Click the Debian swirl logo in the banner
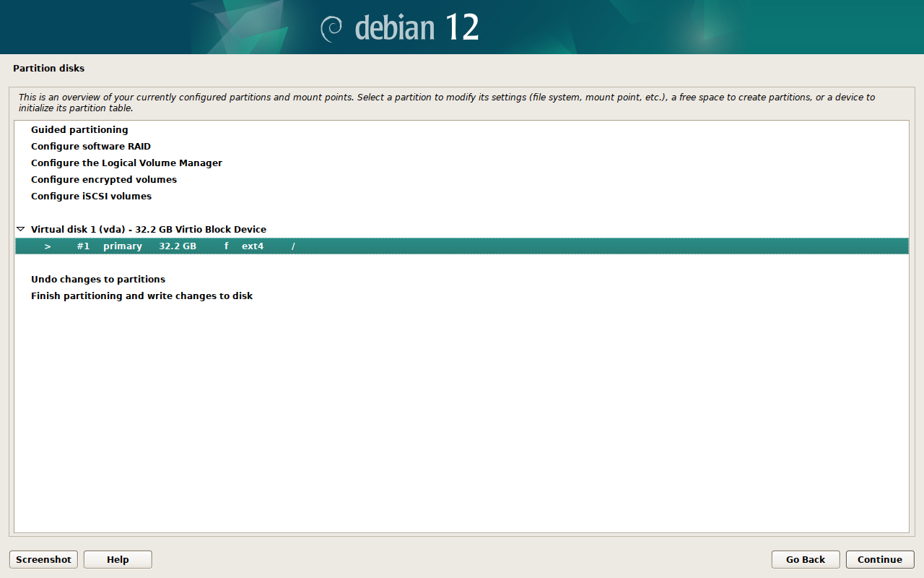924x578 pixels. point(331,27)
